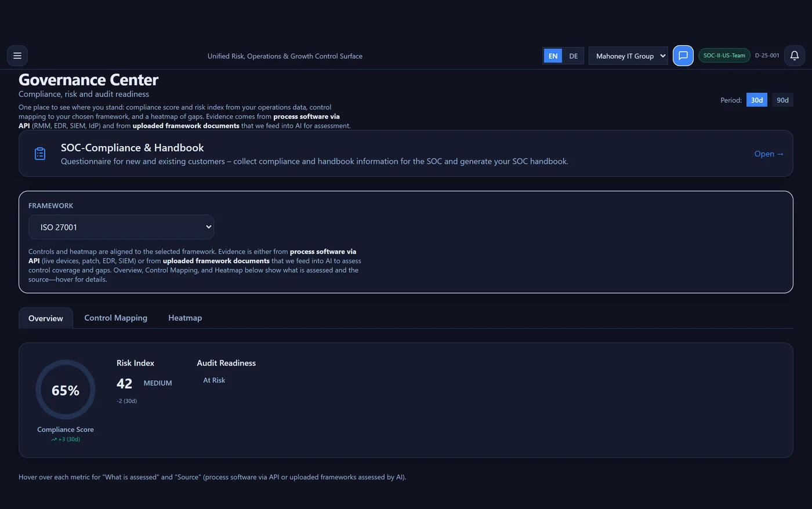Viewport: 812px width, 509px height.
Task: Click the Risk Index value 42
Action: 124,383
